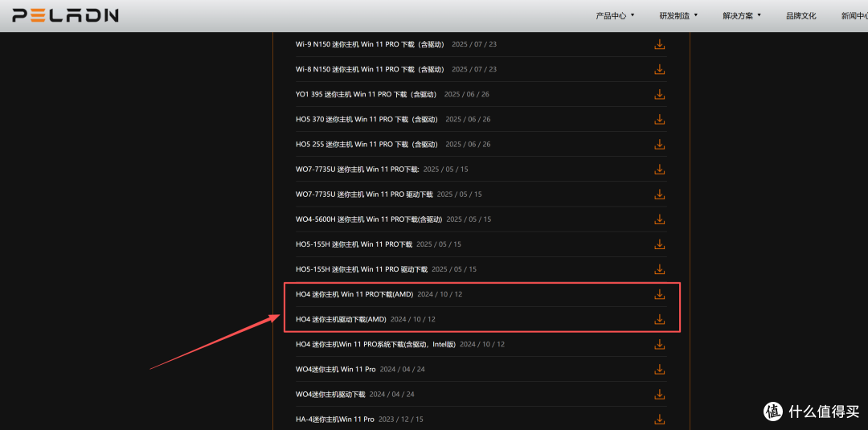This screenshot has width=868, height=430.
Task: Click download icon for WO7-7735U Win 11 PRO下载
Action: (x=659, y=169)
